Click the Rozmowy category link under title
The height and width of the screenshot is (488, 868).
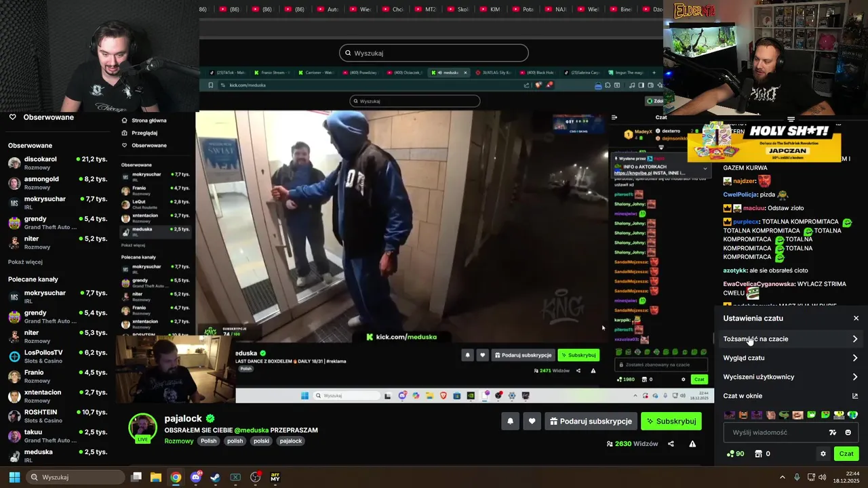179,441
